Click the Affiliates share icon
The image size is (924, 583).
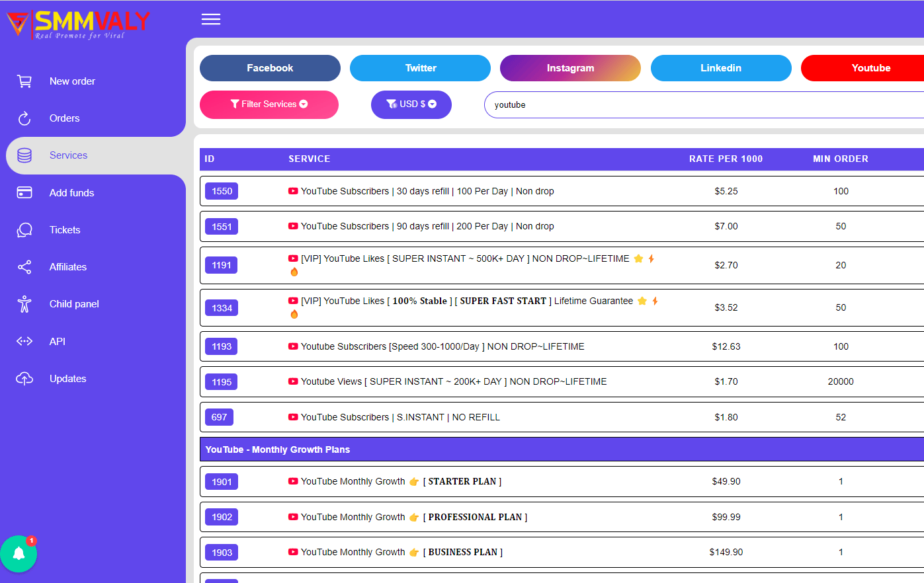click(x=24, y=267)
